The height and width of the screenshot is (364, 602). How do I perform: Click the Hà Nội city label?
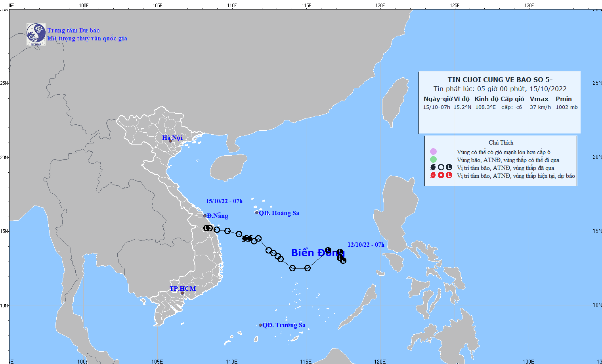[x=172, y=137]
